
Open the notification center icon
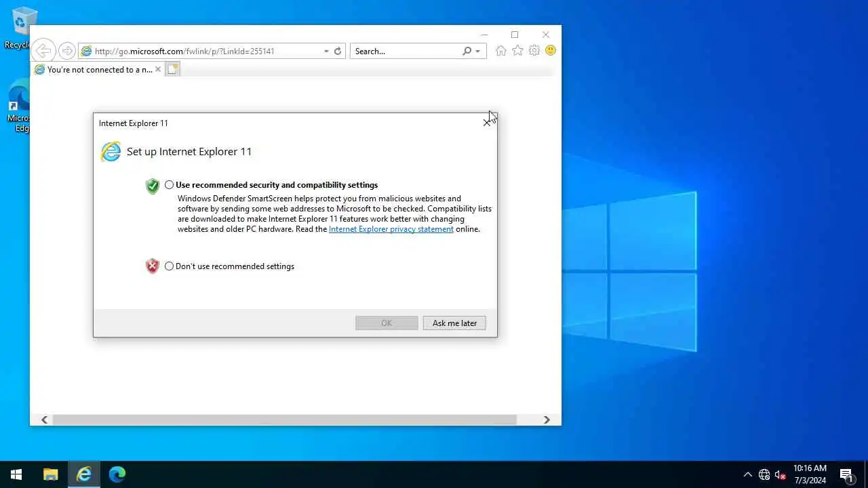pyautogui.click(x=846, y=474)
